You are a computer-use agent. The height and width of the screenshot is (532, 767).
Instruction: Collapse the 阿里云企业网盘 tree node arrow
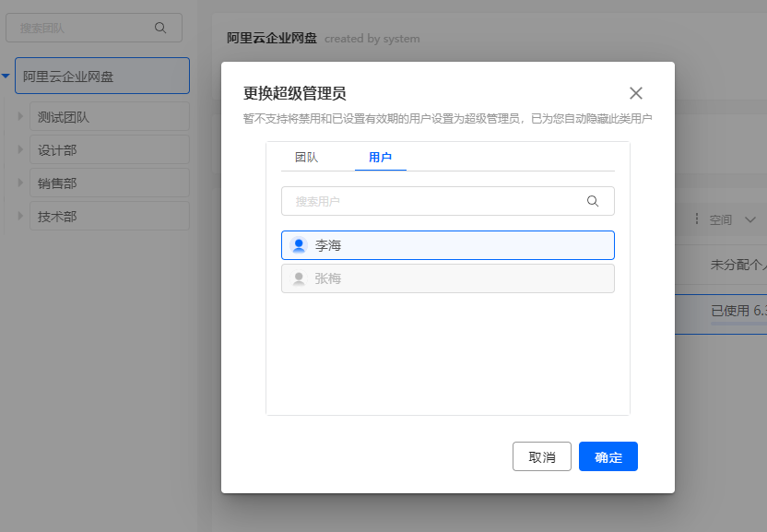tap(6, 76)
